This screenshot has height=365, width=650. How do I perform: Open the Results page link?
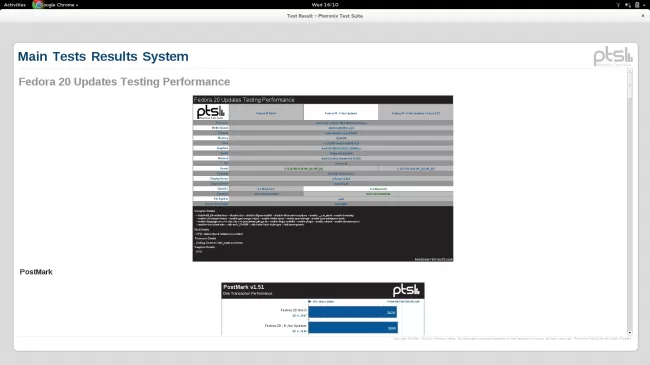point(114,56)
